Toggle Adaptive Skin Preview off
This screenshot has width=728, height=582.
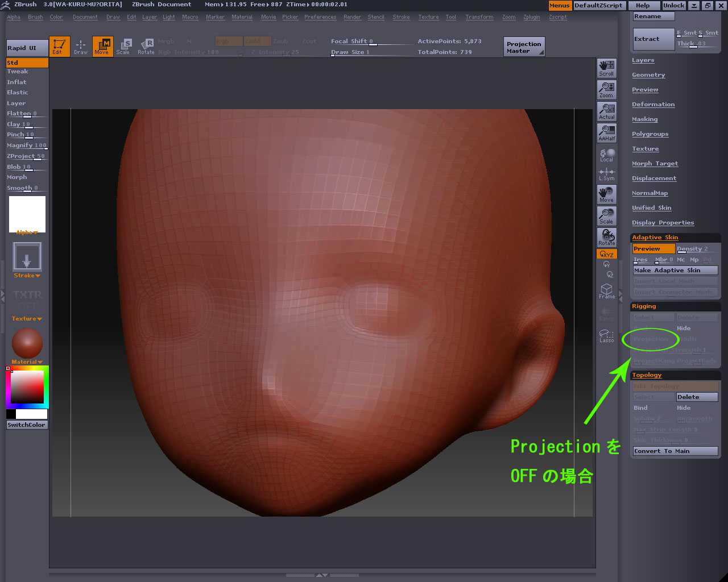pos(653,249)
